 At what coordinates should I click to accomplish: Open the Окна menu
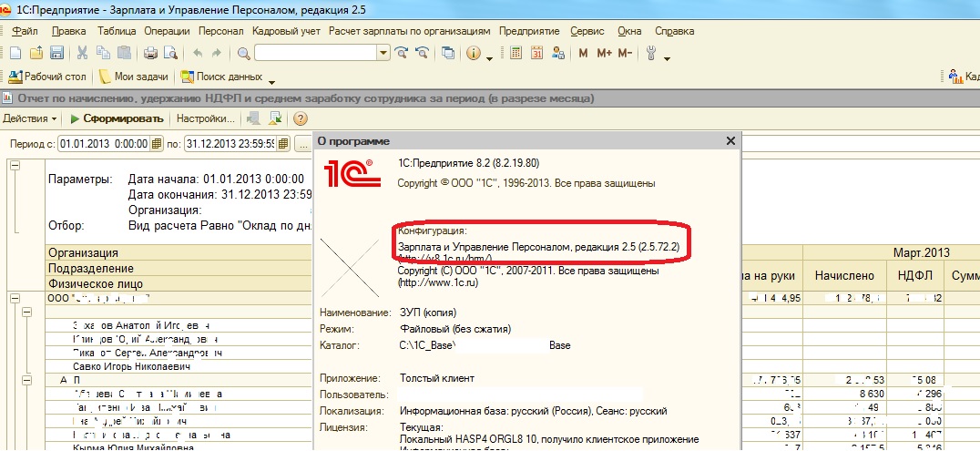pos(629,31)
